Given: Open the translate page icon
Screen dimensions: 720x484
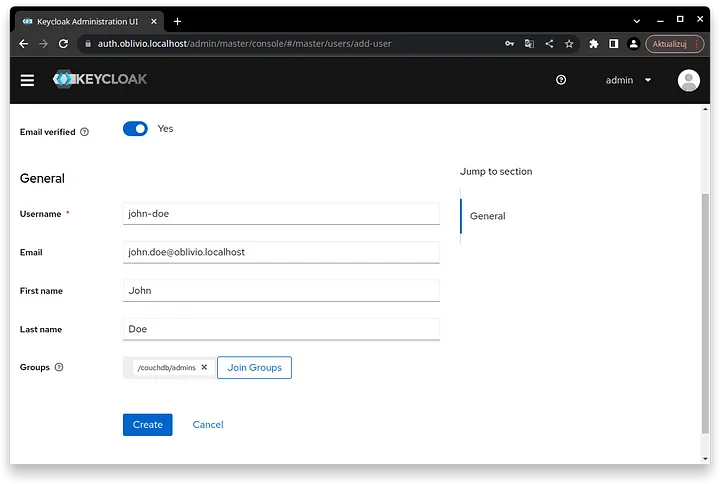Looking at the screenshot, I should [x=529, y=44].
